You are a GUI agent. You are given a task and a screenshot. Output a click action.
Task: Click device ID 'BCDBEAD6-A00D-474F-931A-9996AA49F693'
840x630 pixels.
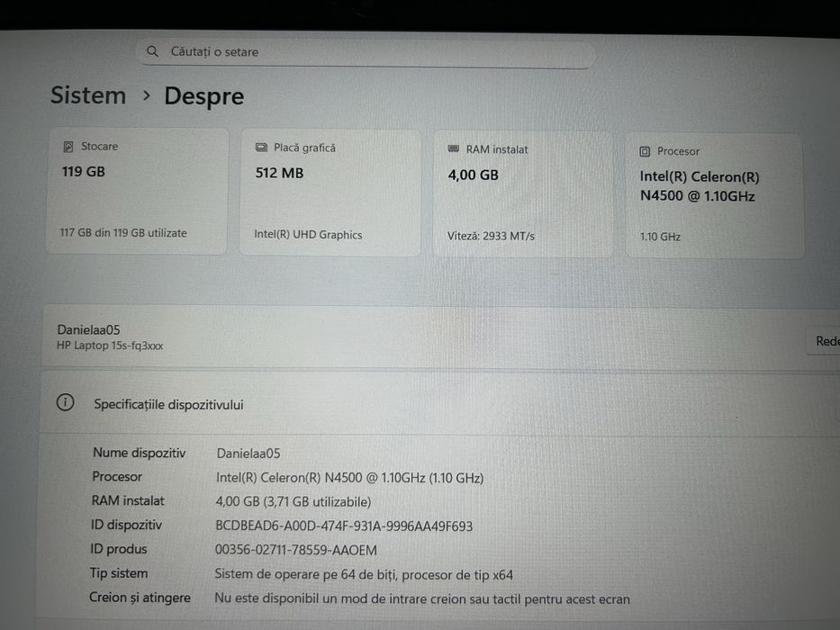tap(344, 526)
